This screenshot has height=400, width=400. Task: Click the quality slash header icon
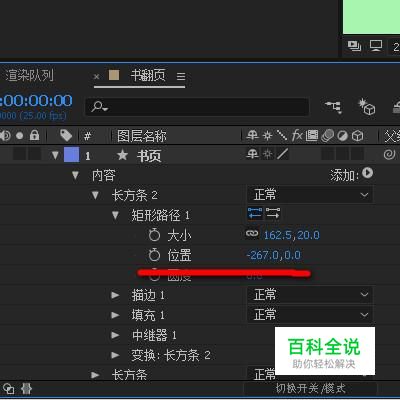click(282, 135)
